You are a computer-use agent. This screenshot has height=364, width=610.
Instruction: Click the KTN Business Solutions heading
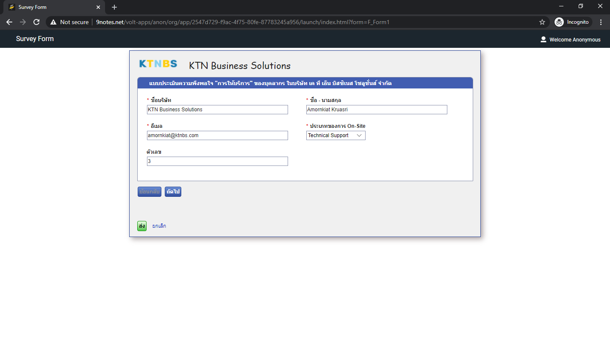click(240, 66)
